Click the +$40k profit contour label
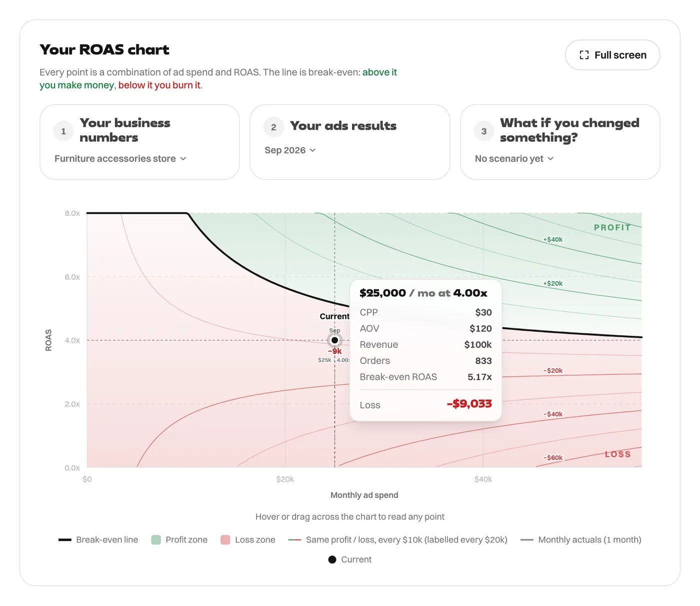Viewport: 700px width, 606px height. click(x=553, y=240)
